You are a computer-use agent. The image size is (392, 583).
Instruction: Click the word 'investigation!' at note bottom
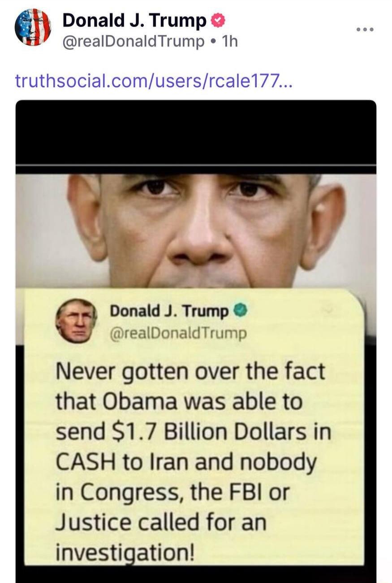[125, 553]
